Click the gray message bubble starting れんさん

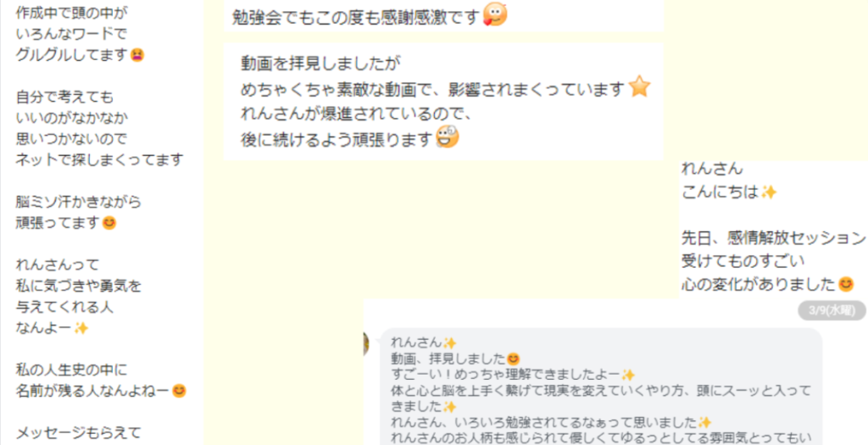point(601,387)
